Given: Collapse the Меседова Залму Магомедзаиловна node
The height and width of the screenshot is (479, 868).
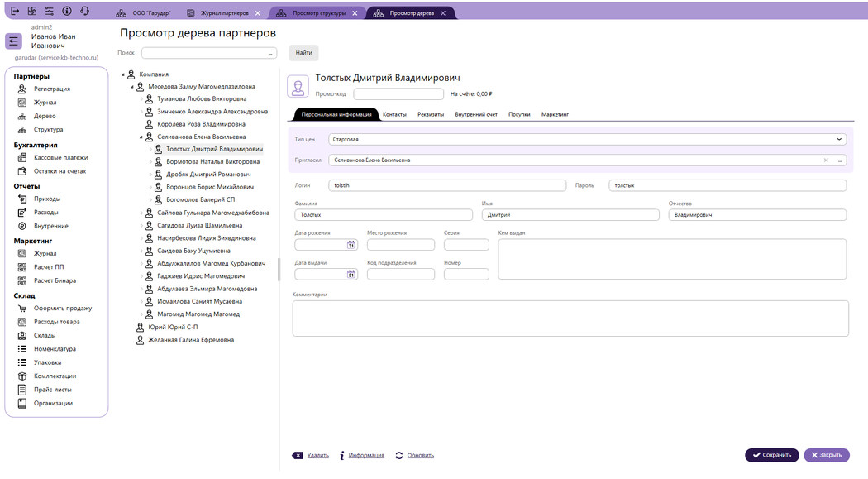Looking at the screenshot, I should (x=131, y=86).
